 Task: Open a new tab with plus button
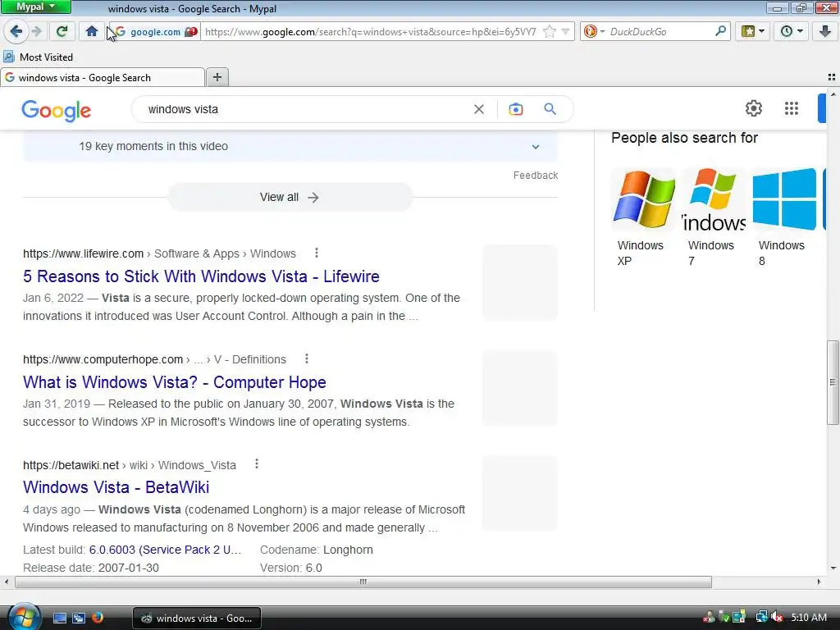pyautogui.click(x=217, y=77)
